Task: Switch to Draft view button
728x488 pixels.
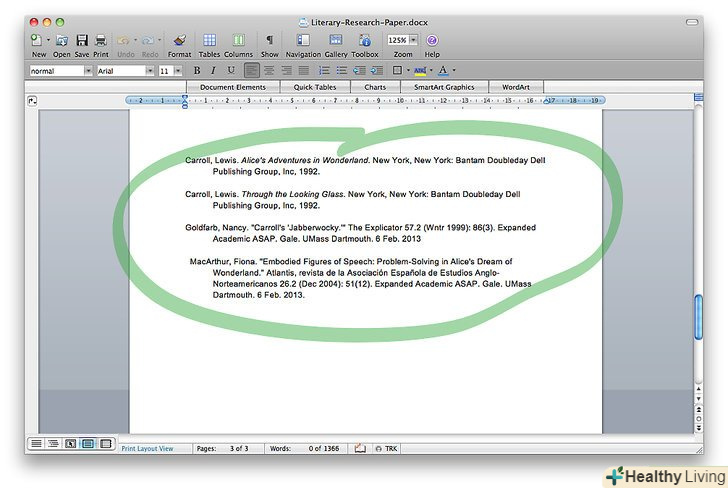Action: 36,444
